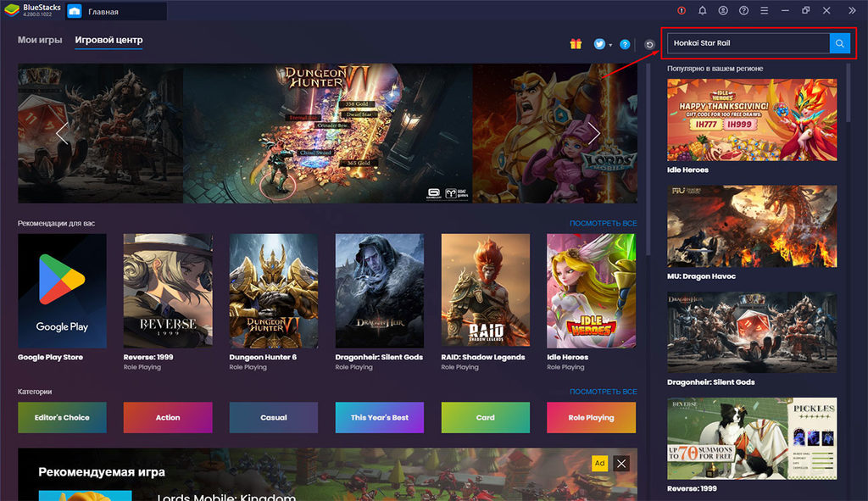Screen dimensions: 868x501
Task: Select This Year's Best category
Action: tap(379, 417)
